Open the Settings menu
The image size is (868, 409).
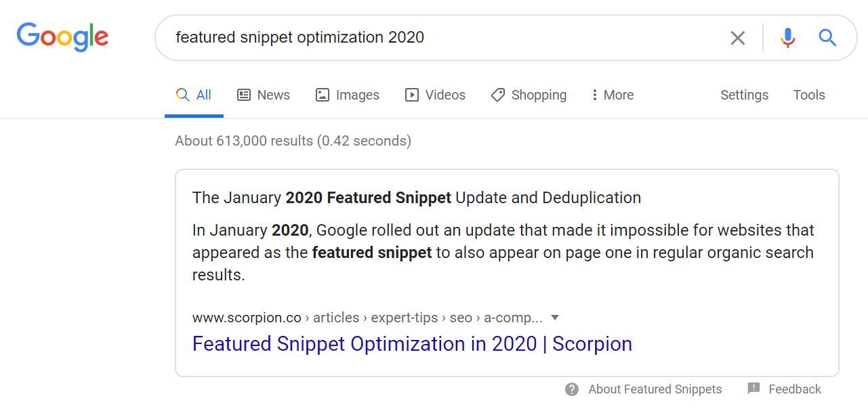pyautogui.click(x=744, y=95)
